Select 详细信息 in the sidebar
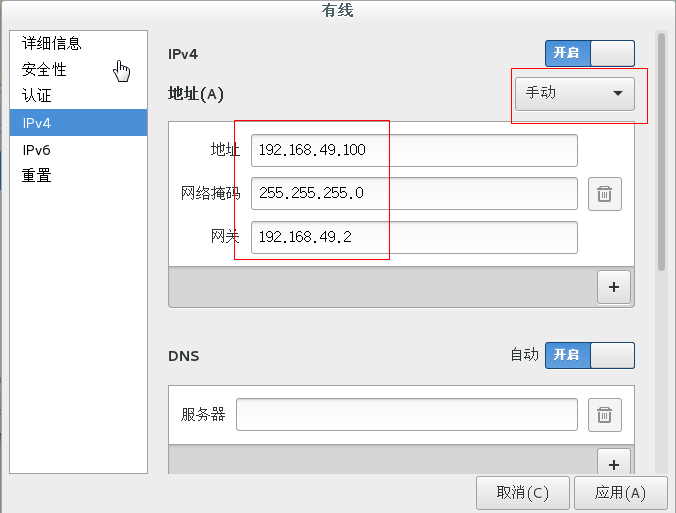This screenshot has width=676, height=513. [x=78, y=44]
